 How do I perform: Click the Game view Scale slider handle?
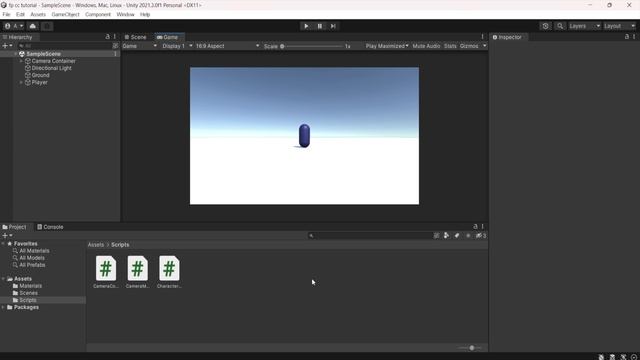click(282, 46)
